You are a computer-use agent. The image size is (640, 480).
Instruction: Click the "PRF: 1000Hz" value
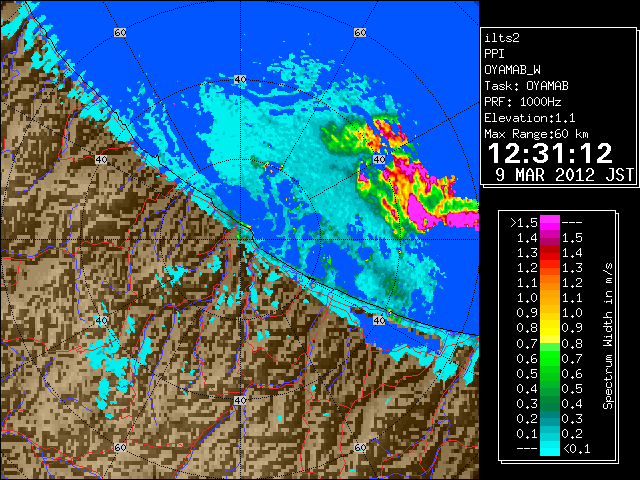click(x=522, y=102)
